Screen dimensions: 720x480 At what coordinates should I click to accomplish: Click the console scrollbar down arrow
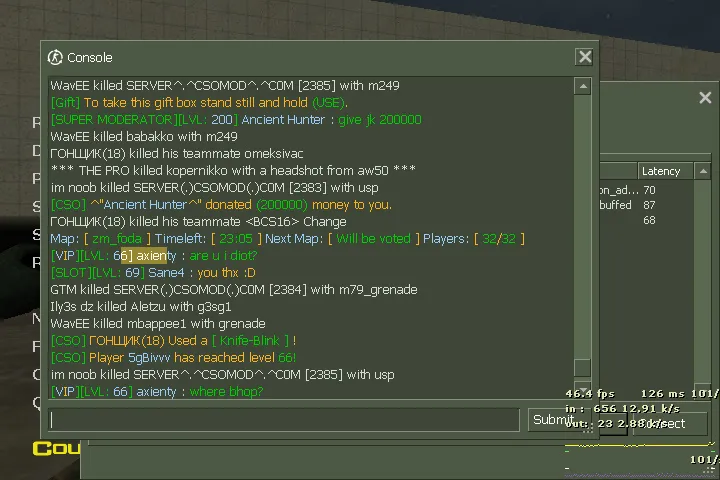pos(583,389)
